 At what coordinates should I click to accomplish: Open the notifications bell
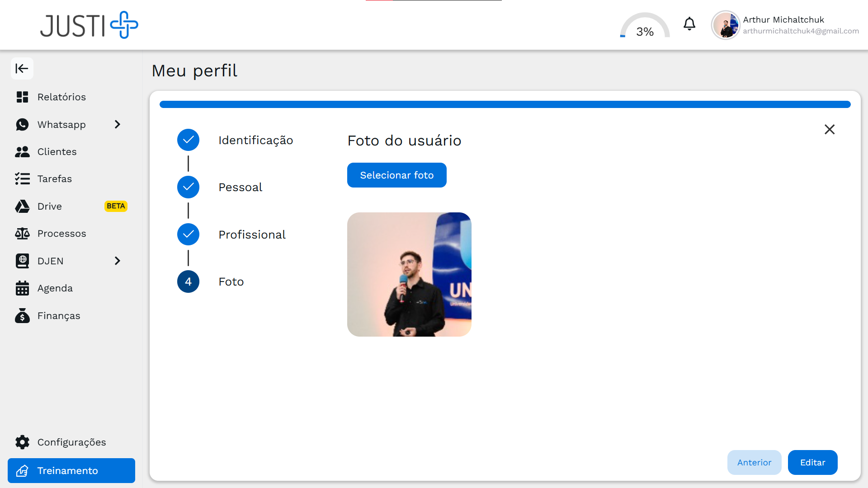click(689, 24)
